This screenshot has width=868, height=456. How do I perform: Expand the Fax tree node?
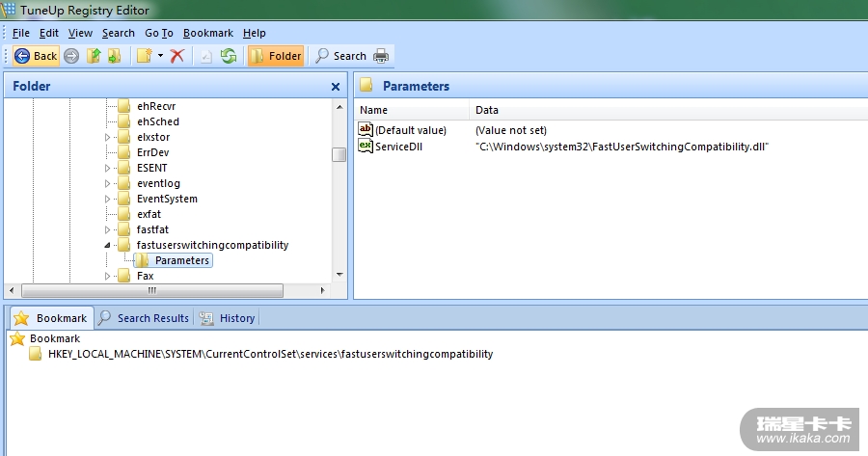(107, 276)
